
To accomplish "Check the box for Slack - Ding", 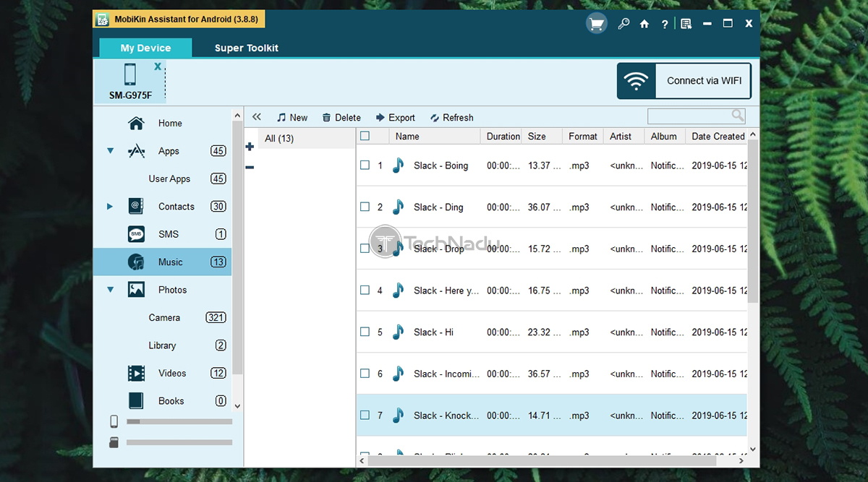I will coord(365,207).
